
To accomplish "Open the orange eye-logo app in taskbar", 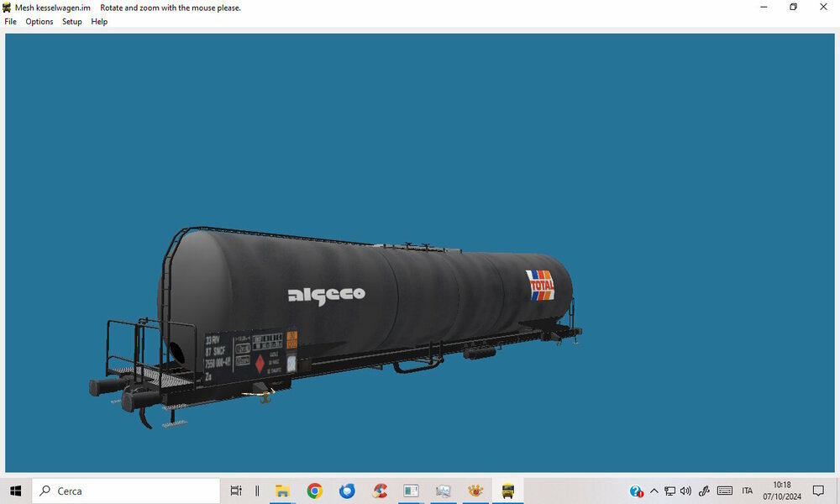I will point(475,491).
